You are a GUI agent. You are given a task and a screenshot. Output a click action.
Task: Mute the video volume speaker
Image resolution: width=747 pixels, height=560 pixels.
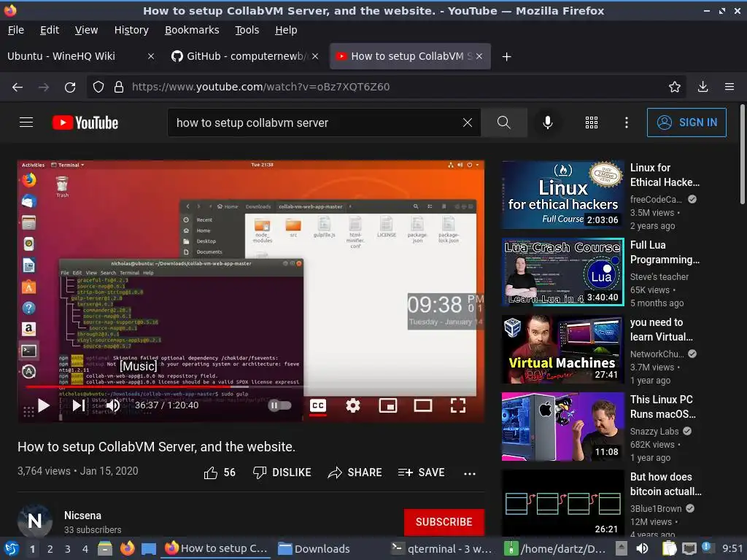pos(113,405)
